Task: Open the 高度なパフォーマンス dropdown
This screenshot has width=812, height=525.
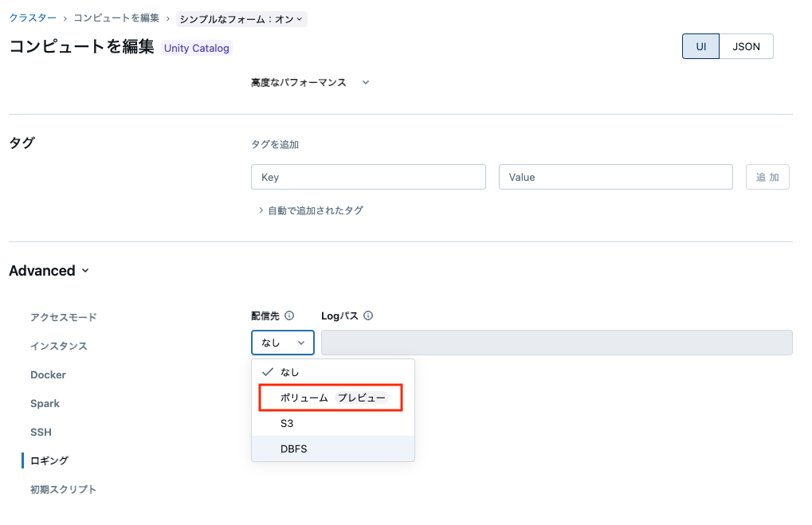Action: point(311,82)
